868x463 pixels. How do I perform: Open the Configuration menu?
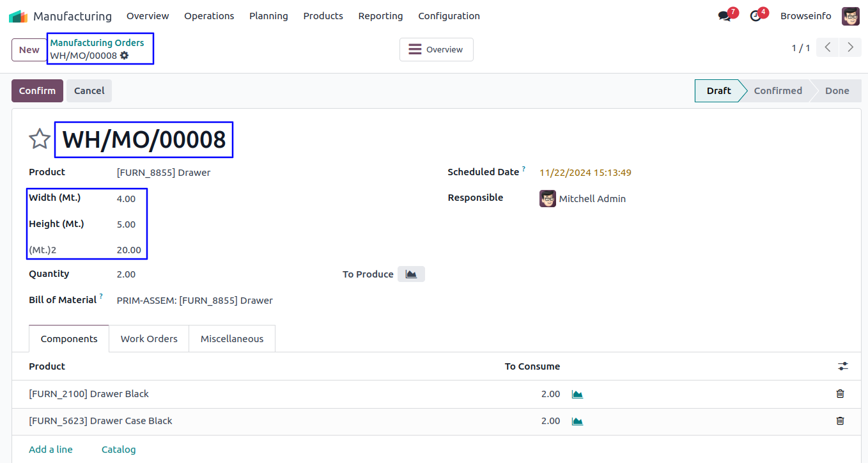[x=449, y=16]
